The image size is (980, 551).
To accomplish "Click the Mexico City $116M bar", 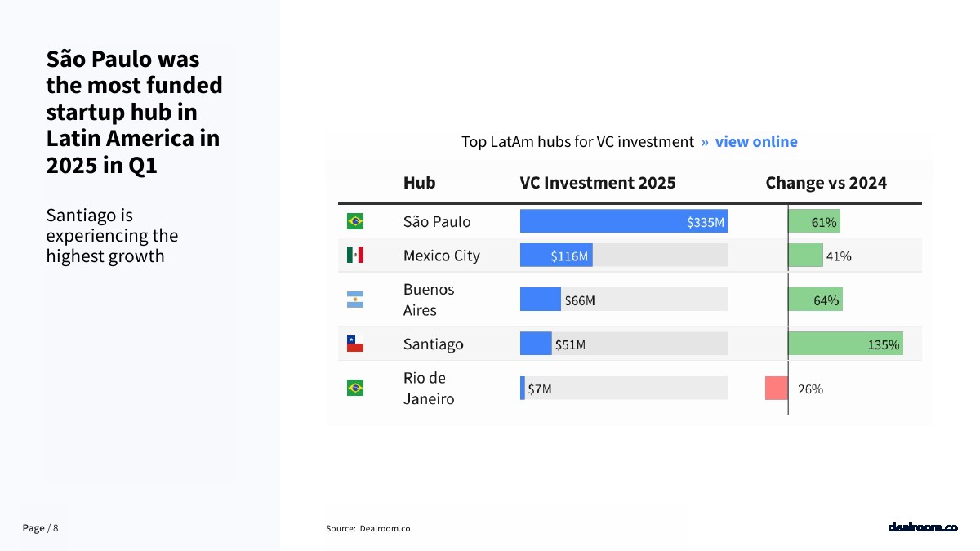I will [556, 256].
